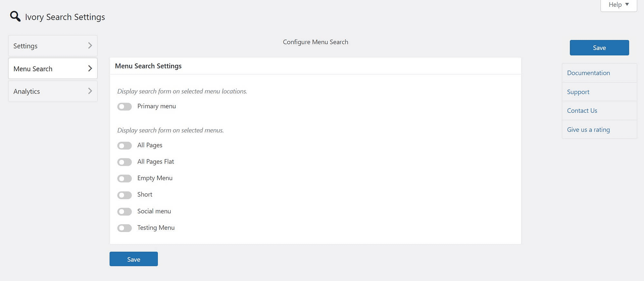Toggle the Testing Menu switch
Image resolution: width=644 pixels, height=281 pixels.
point(125,228)
